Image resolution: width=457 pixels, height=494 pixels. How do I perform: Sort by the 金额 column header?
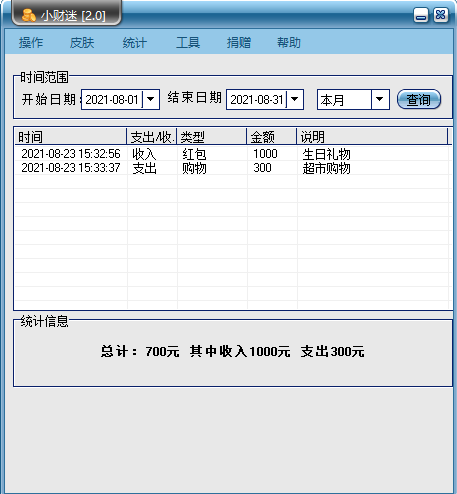tap(272, 137)
